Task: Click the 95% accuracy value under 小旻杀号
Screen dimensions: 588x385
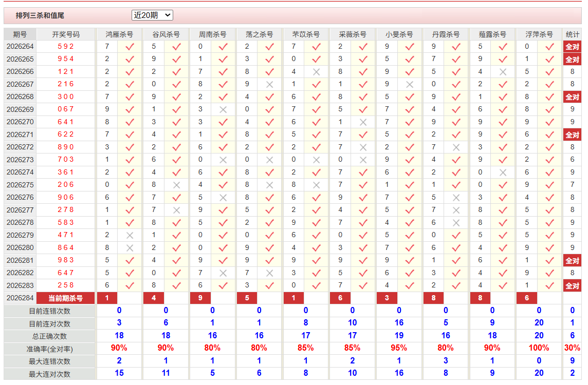Action: point(399,348)
